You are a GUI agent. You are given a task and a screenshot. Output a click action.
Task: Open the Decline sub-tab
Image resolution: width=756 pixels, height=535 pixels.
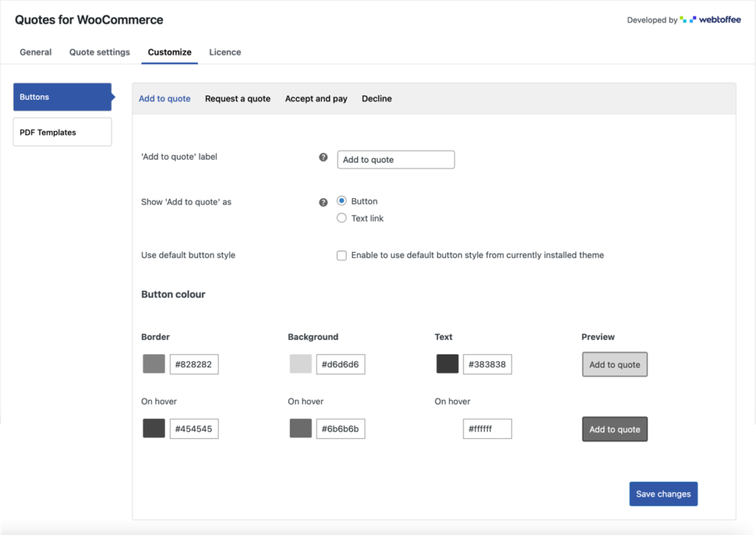pyautogui.click(x=377, y=98)
